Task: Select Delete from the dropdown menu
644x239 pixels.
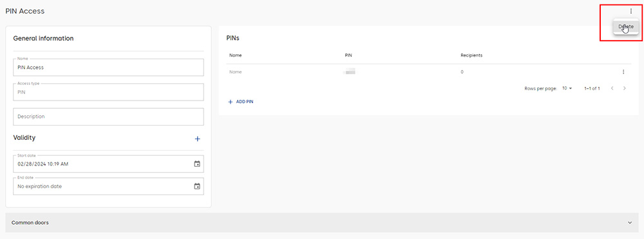Action: tap(626, 26)
